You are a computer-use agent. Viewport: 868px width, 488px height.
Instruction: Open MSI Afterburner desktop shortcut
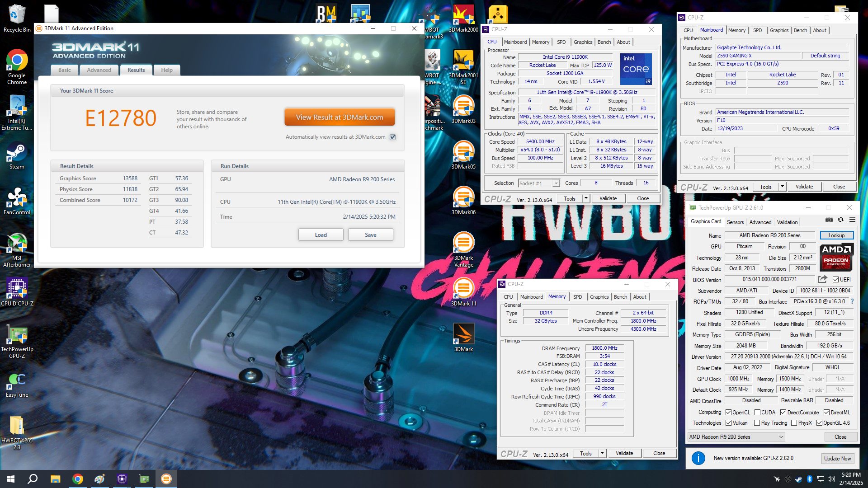pos(17,250)
